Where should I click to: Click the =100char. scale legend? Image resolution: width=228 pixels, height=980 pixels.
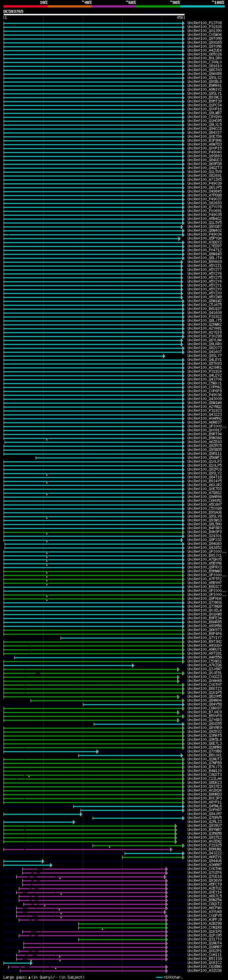(169, 978)
